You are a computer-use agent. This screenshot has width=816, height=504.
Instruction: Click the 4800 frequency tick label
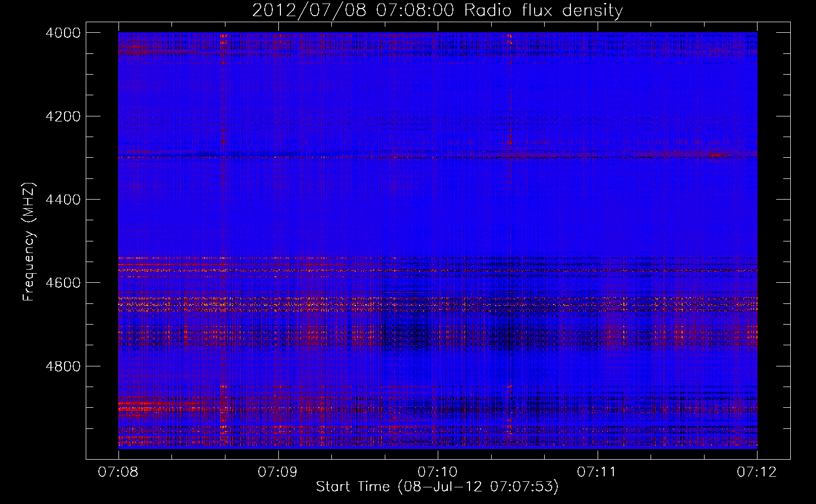click(63, 366)
